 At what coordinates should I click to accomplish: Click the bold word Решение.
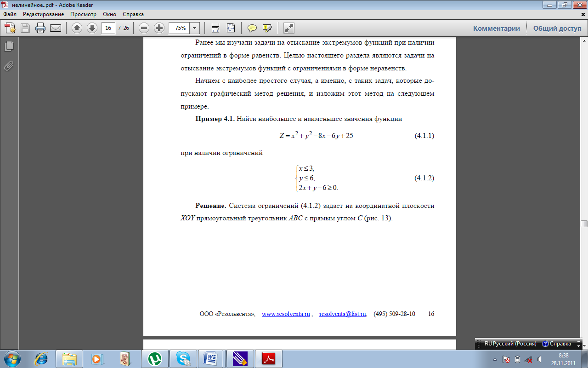[x=211, y=206]
